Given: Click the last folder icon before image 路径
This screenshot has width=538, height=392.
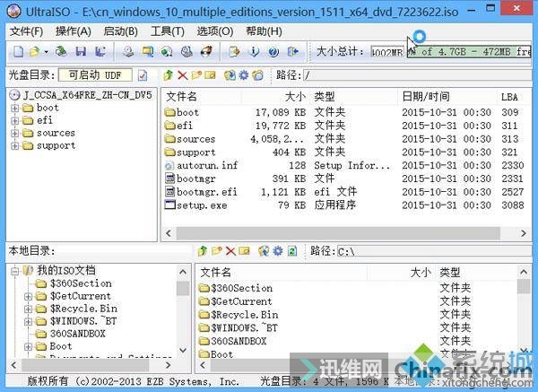Looking at the screenshot, I should [257, 74].
